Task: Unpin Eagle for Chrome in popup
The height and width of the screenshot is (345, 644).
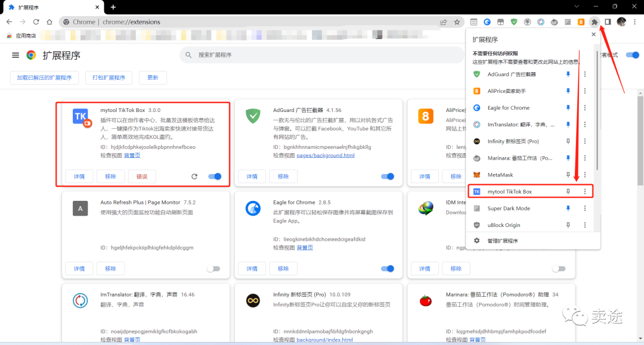Action: click(x=568, y=108)
